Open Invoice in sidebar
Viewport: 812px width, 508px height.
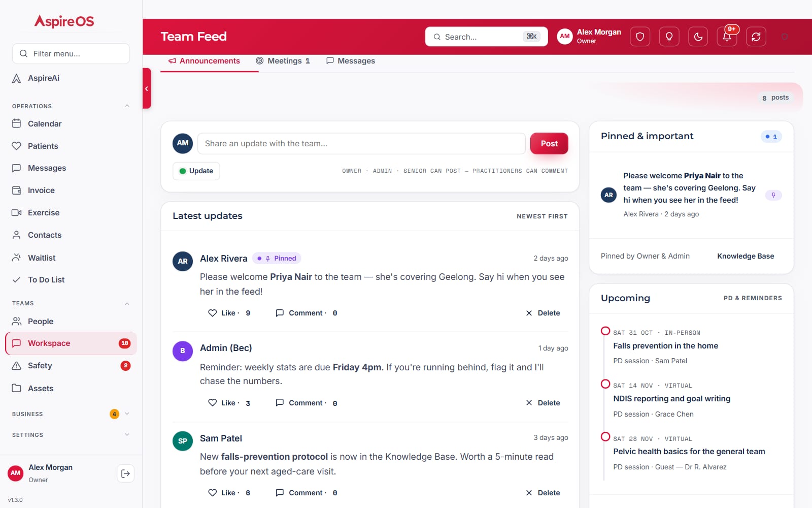[x=71, y=190]
